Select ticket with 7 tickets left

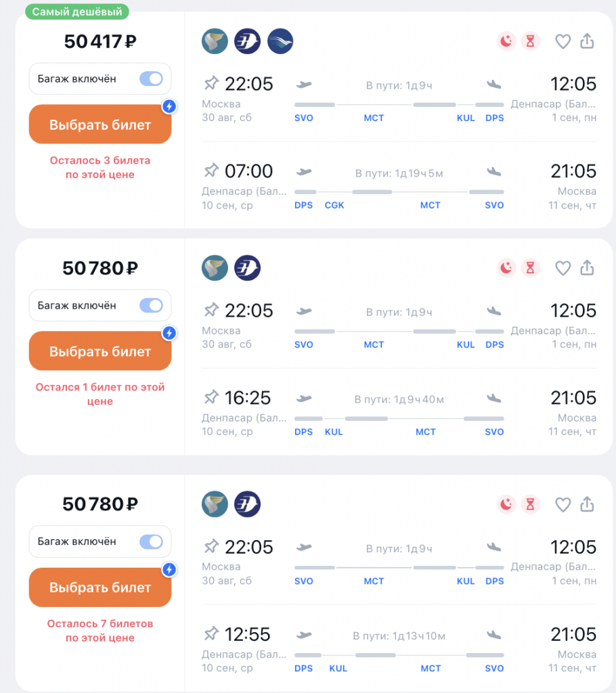pyautogui.click(x=100, y=587)
